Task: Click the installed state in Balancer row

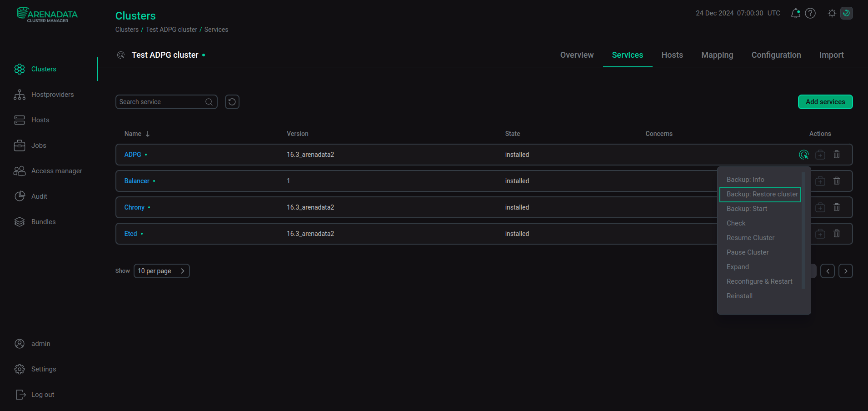Action: (517, 181)
